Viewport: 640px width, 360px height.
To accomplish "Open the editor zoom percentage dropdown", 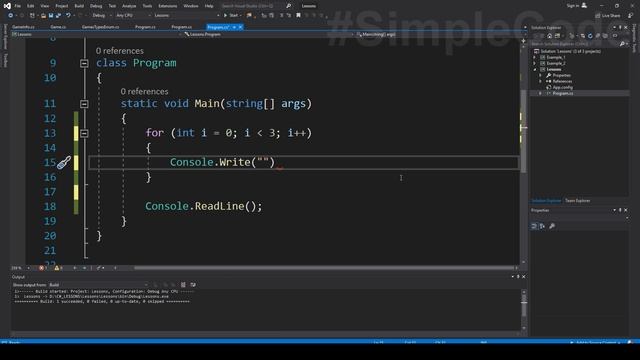I will (20, 268).
